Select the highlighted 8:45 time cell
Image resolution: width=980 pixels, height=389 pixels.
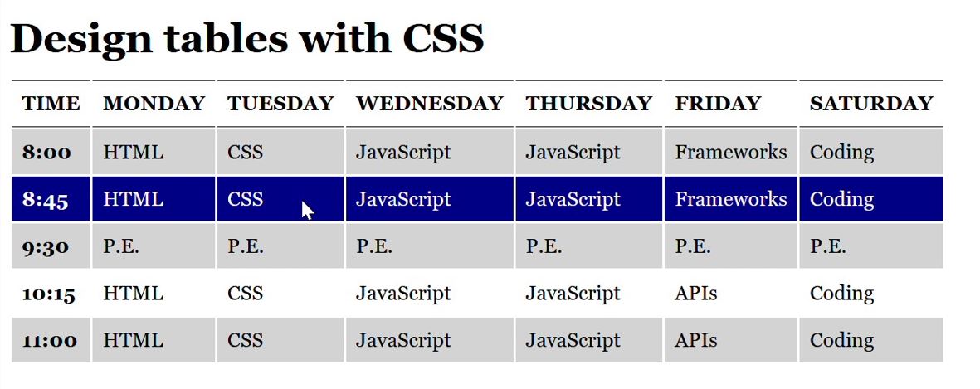tap(46, 200)
